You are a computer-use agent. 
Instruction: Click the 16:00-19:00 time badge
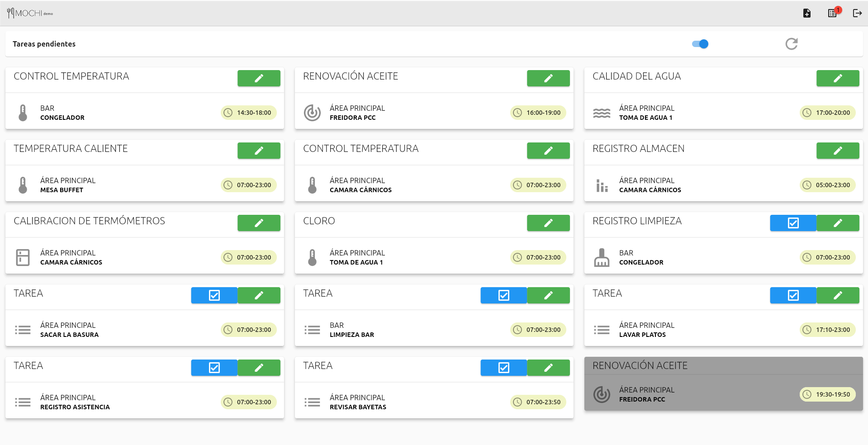pos(538,113)
